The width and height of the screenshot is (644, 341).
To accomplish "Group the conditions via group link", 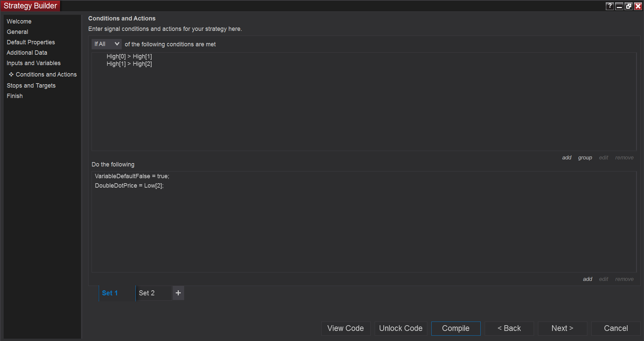I will pyautogui.click(x=585, y=158).
